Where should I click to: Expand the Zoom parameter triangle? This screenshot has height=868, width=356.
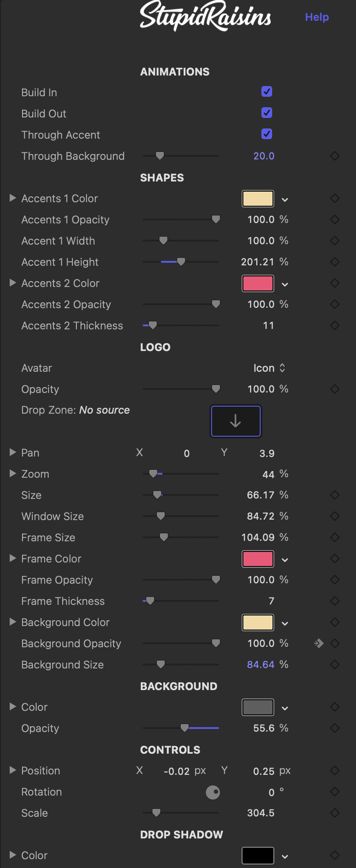pyautogui.click(x=13, y=474)
